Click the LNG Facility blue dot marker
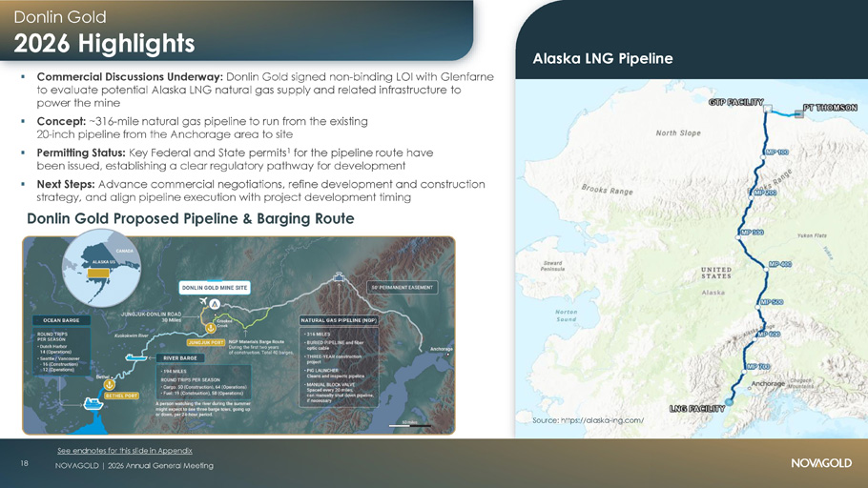 (729, 402)
